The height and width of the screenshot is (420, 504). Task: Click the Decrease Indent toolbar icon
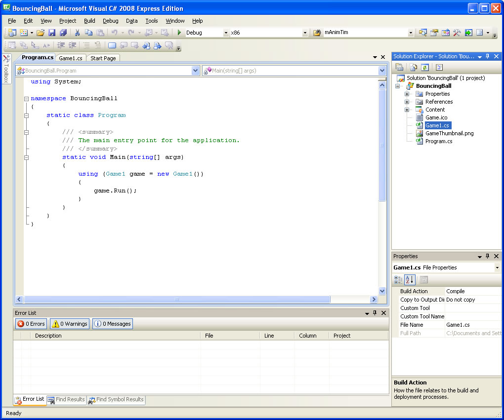(61, 45)
